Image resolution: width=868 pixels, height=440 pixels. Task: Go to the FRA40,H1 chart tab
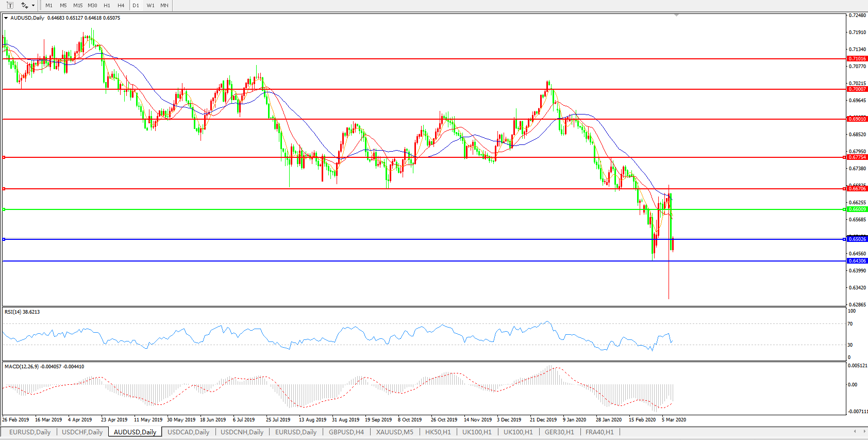[x=599, y=432]
